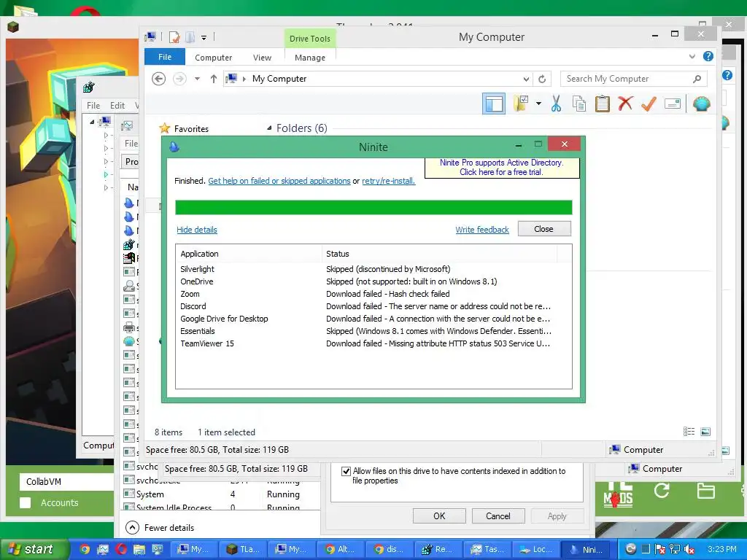Collapse Task Manager with Fewer details
Viewport: 747px width, 560px height.
point(160,528)
